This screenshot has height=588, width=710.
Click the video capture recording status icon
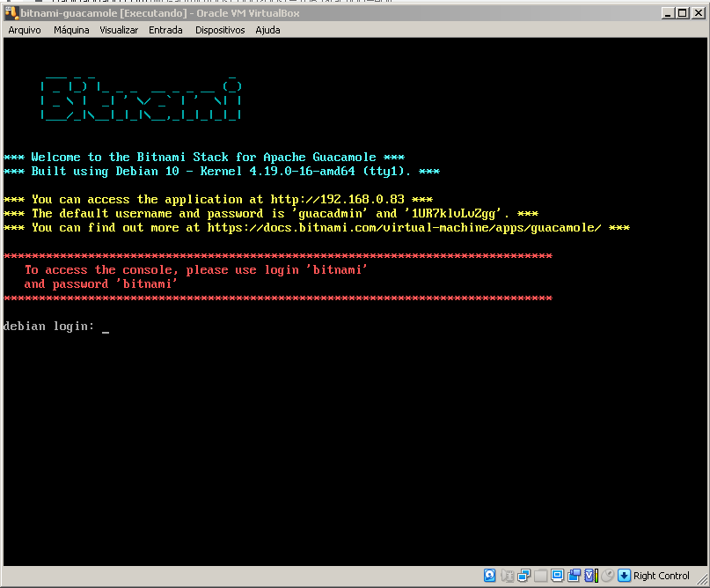point(575,576)
